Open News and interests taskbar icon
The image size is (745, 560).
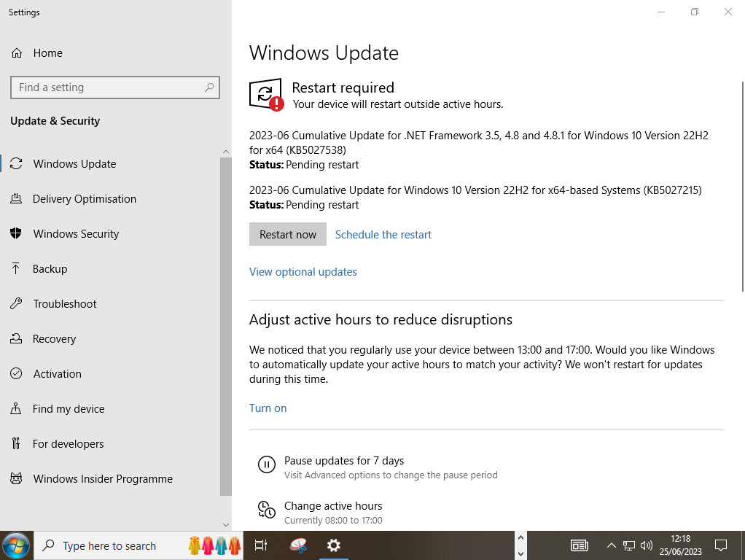click(580, 545)
